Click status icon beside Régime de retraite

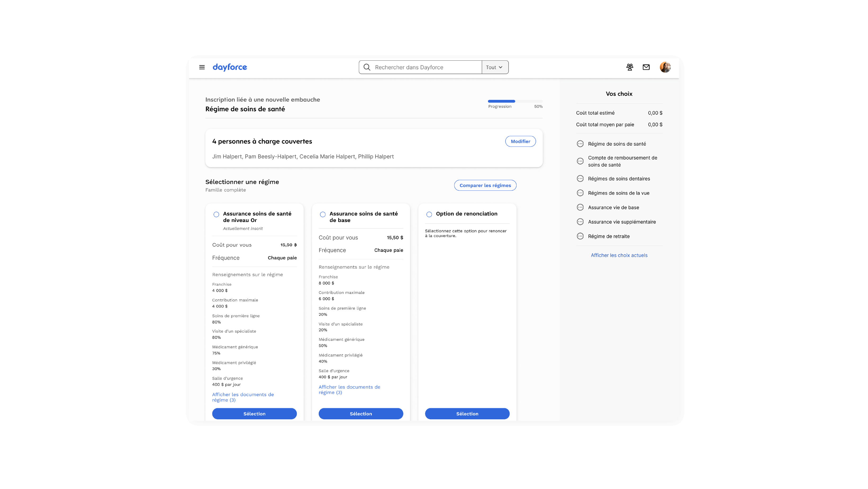(580, 236)
